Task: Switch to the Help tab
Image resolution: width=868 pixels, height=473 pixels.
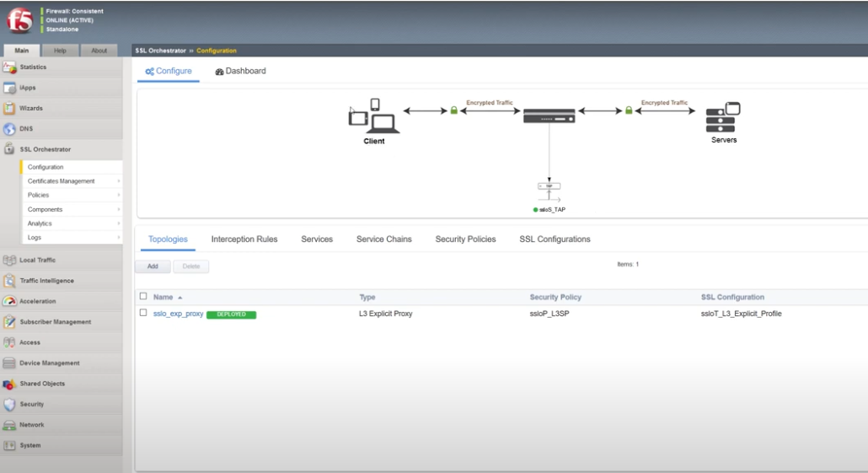Action: coord(60,51)
